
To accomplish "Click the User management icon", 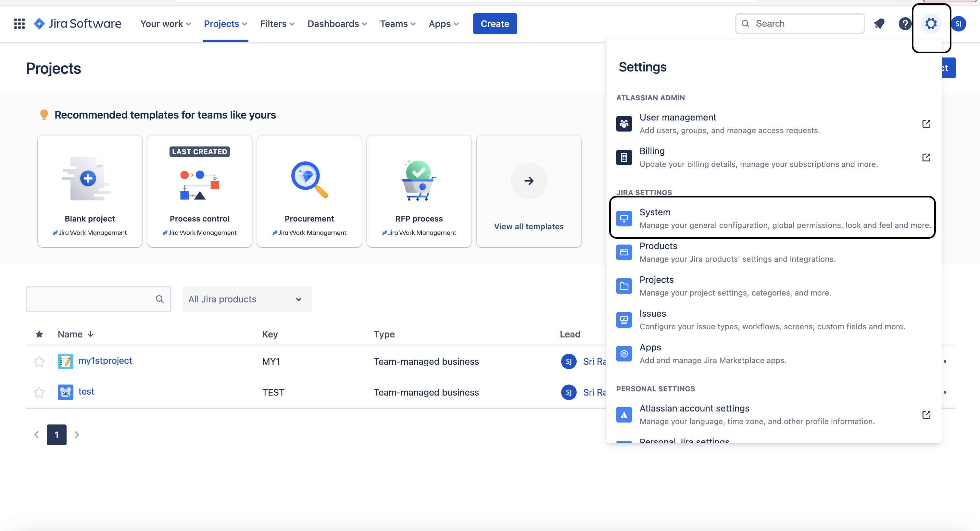I will (x=624, y=124).
